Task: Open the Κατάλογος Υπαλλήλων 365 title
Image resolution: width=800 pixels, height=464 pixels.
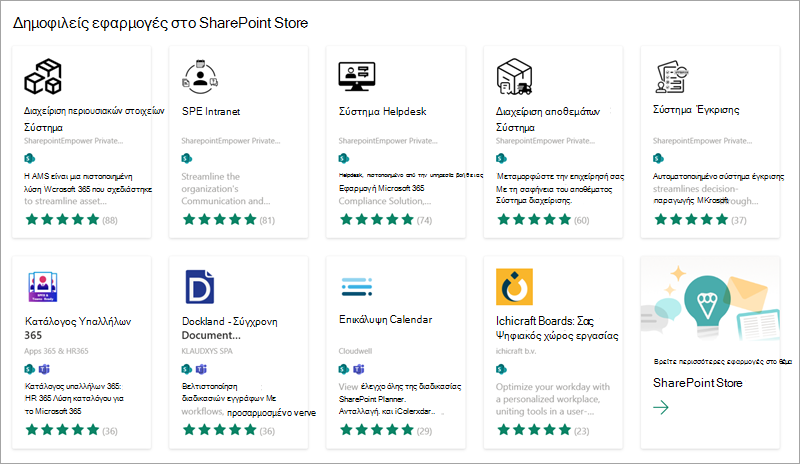Action: pyautogui.click(x=78, y=328)
